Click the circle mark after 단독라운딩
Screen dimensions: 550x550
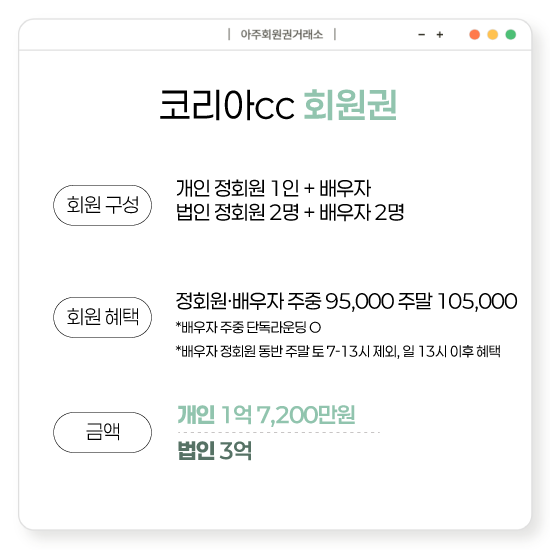click(315, 328)
